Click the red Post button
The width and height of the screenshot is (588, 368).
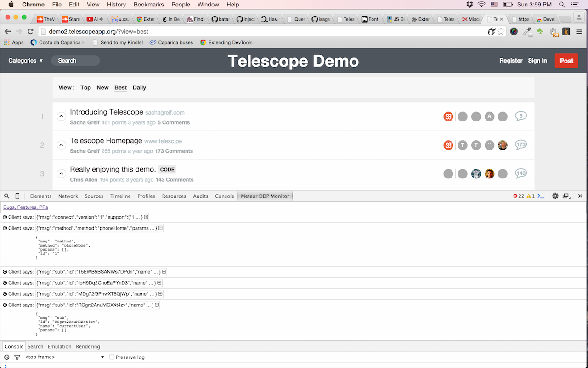point(566,61)
